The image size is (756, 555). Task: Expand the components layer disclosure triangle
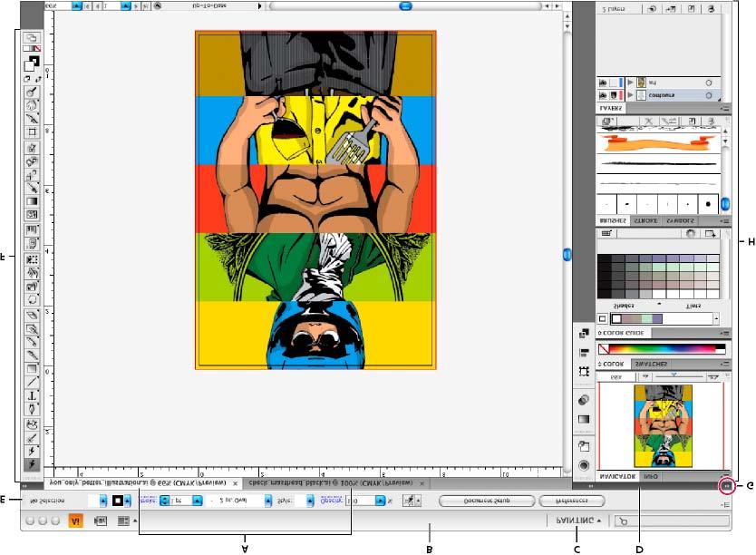coord(630,95)
